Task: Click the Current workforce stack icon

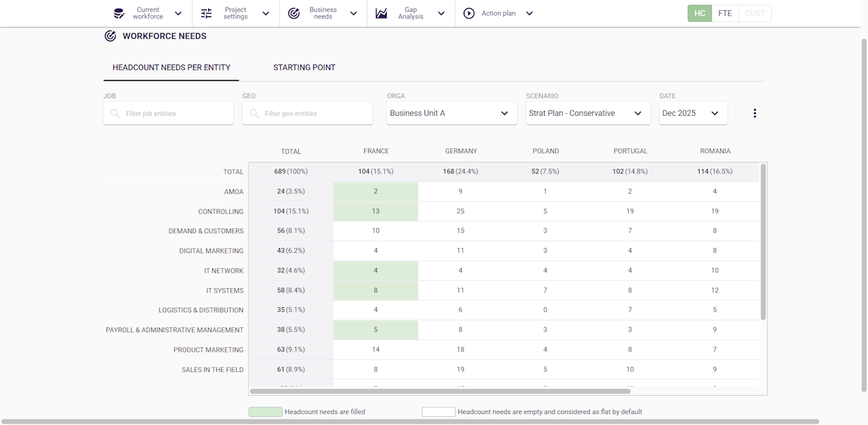Action: click(119, 14)
